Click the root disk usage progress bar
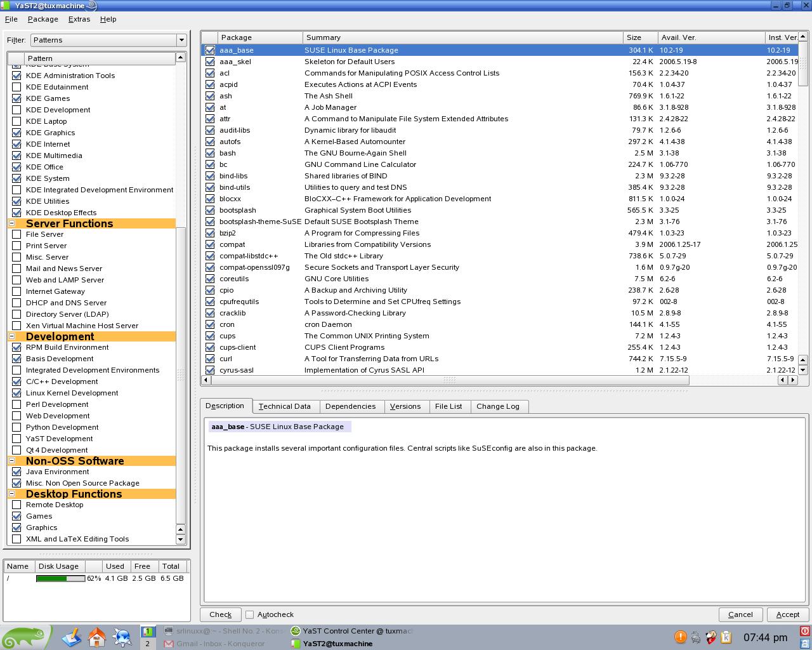The height and width of the screenshot is (650, 812). [x=60, y=578]
